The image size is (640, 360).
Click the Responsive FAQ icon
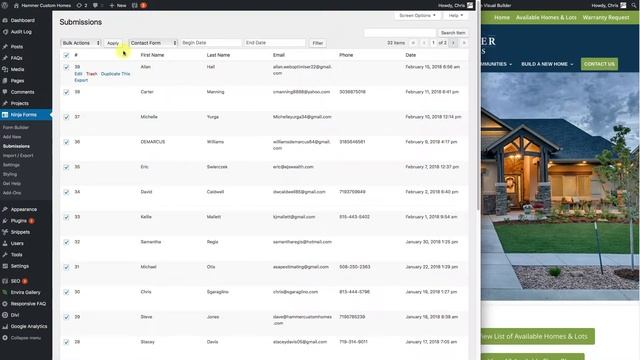tap(5, 304)
